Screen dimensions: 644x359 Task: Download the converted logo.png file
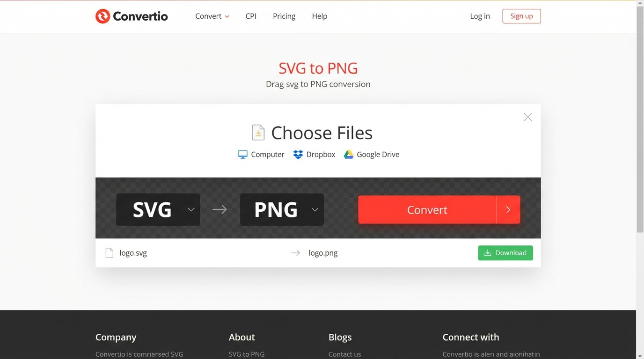tap(505, 252)
